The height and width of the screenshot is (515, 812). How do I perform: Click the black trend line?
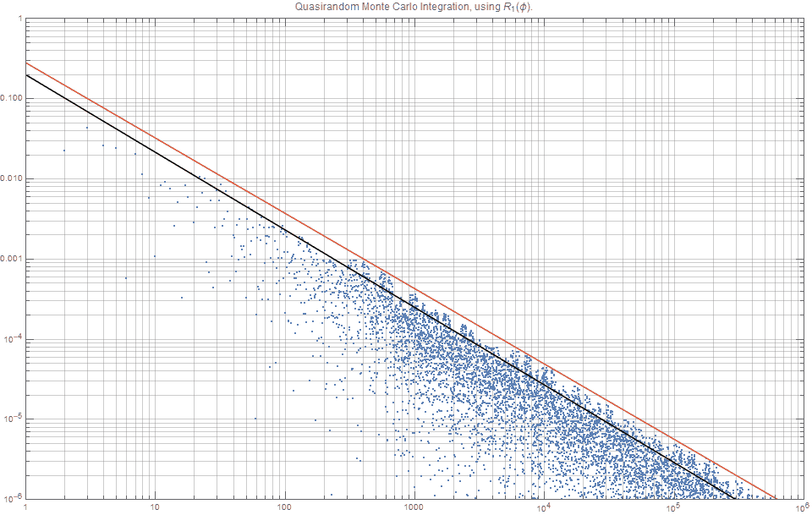pyautogui.click(x=381, y=288)
